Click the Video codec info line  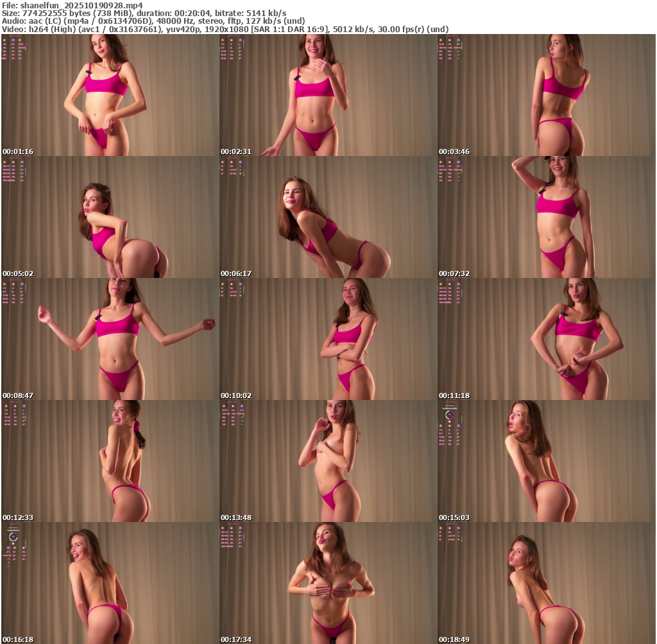tap(225, 30)
